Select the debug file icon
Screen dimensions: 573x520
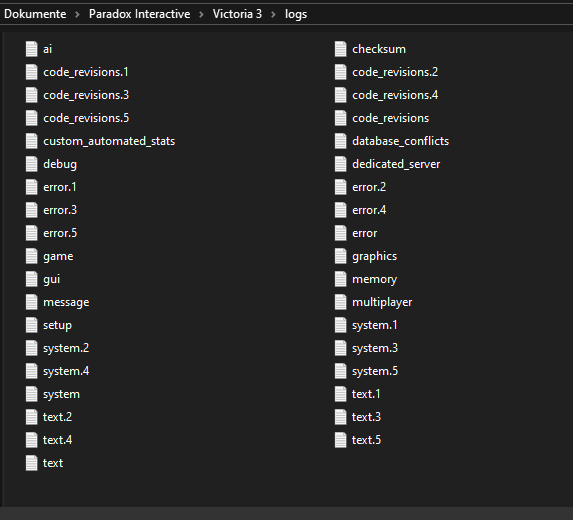pyautogui.click(x=31, y=164)
